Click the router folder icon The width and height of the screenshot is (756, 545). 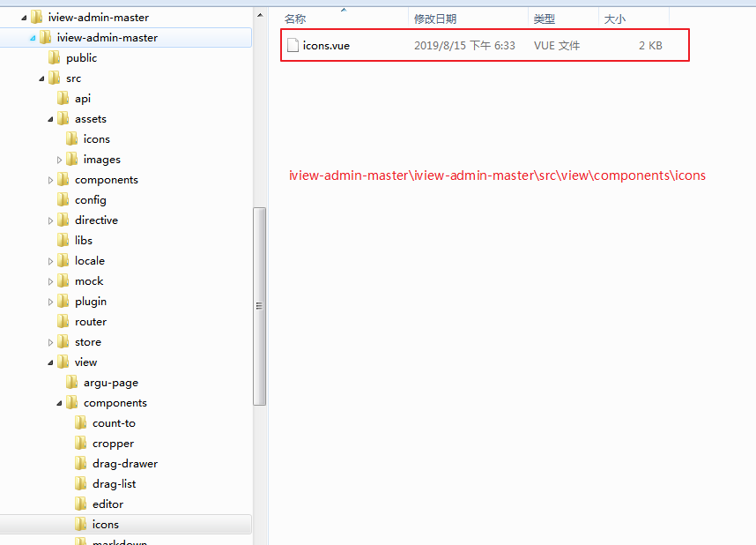(63, 322)
